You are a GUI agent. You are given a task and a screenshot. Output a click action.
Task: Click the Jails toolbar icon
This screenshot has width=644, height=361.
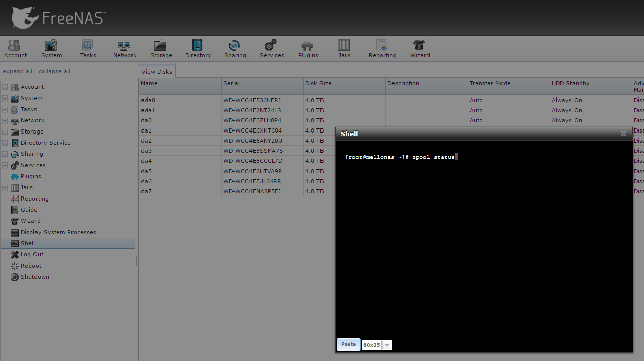[344, 49]
